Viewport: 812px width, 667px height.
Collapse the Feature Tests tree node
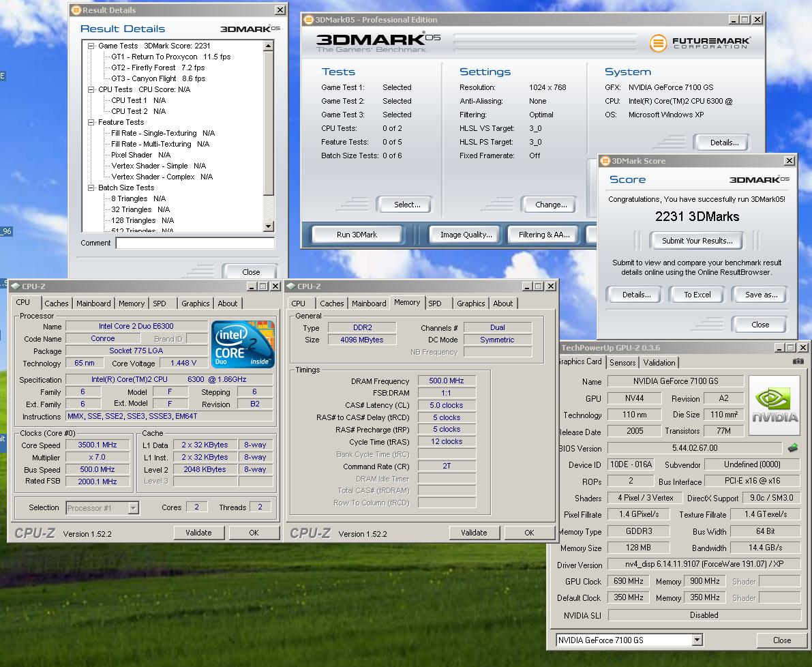click(x=91, y=122)
